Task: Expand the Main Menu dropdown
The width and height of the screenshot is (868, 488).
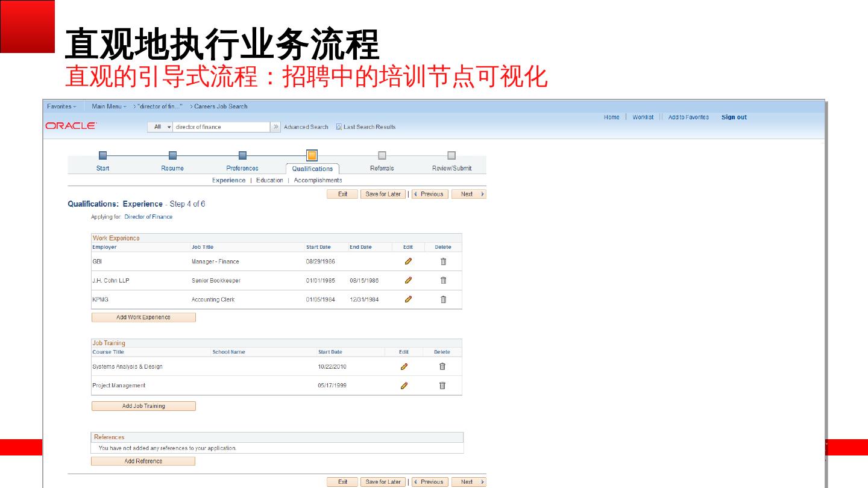Action: point(108,107)
